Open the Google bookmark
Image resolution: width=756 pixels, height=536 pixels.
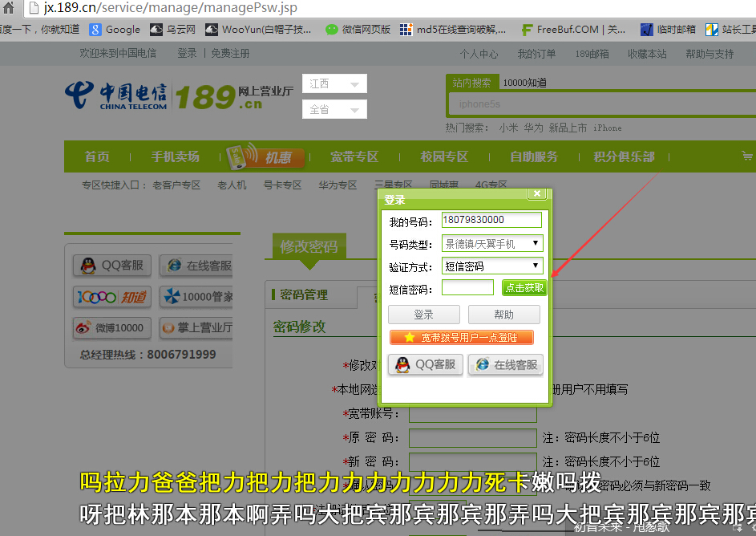(115, 30)
